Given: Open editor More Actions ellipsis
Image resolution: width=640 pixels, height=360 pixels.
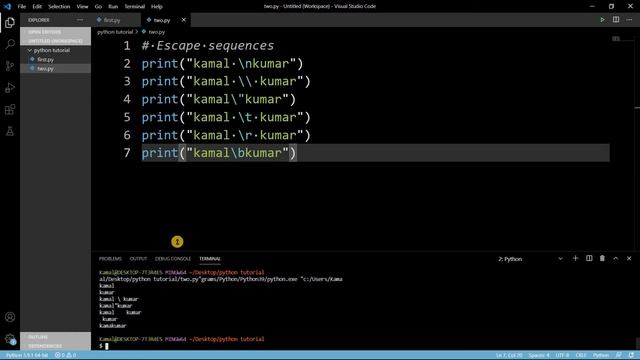Looking at the screenshot, I should (x=629, y=20).
